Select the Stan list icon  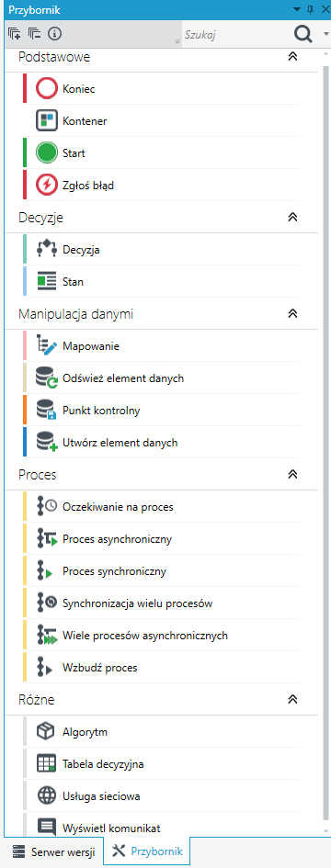click(47, 282)
